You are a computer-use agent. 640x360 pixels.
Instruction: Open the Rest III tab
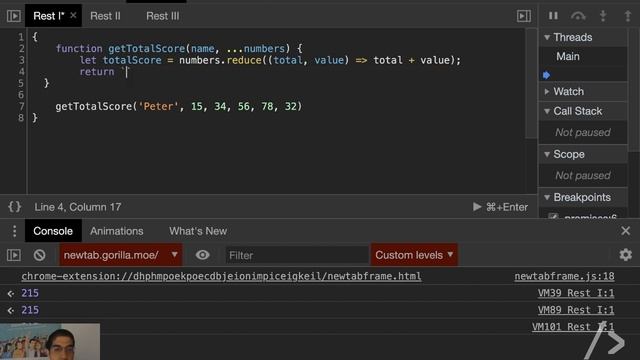(x=162, y=16)
